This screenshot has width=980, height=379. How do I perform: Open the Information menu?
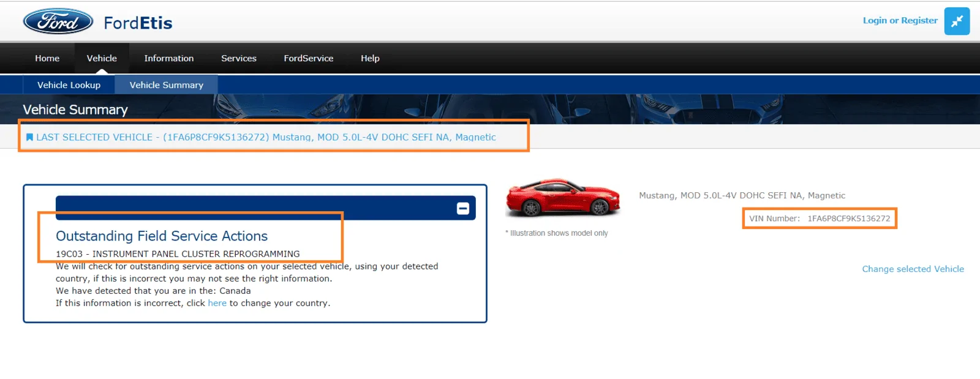click(169, 58)
